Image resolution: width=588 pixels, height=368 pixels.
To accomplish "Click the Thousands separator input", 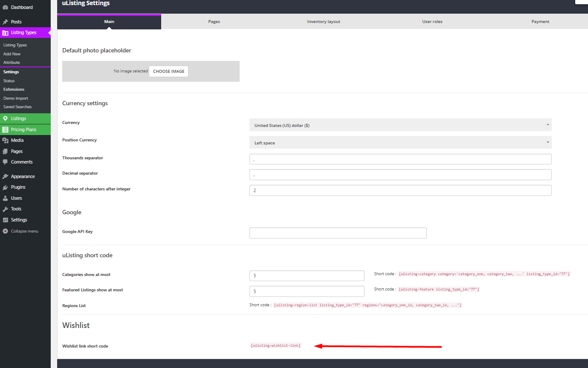I will pyautogui.click(x=400, y=159).
